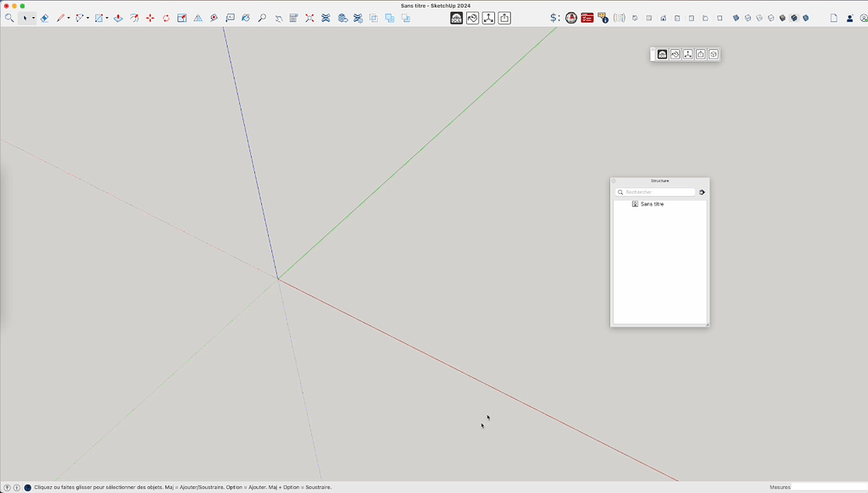Open the Select tool dropdown arrow
This screenshot has height=493, width=868.
coord(32,17)
